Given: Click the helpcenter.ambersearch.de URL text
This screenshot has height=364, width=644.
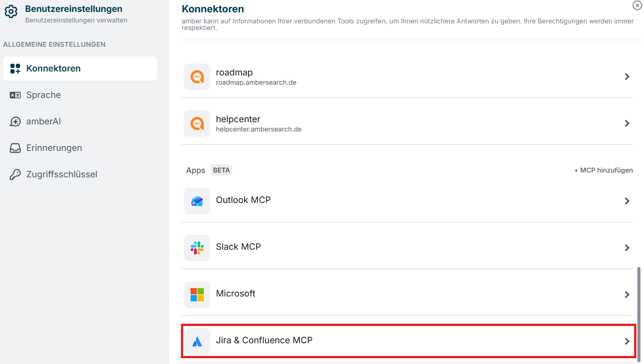Looking at the screenshot, I should (259, 129).
